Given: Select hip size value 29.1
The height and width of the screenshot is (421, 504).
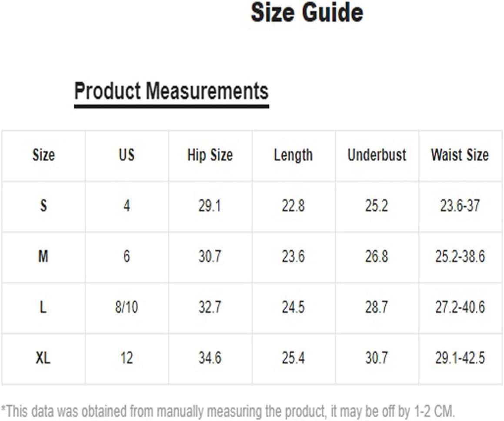Looking at the screenshot, I should coord(210,206).
